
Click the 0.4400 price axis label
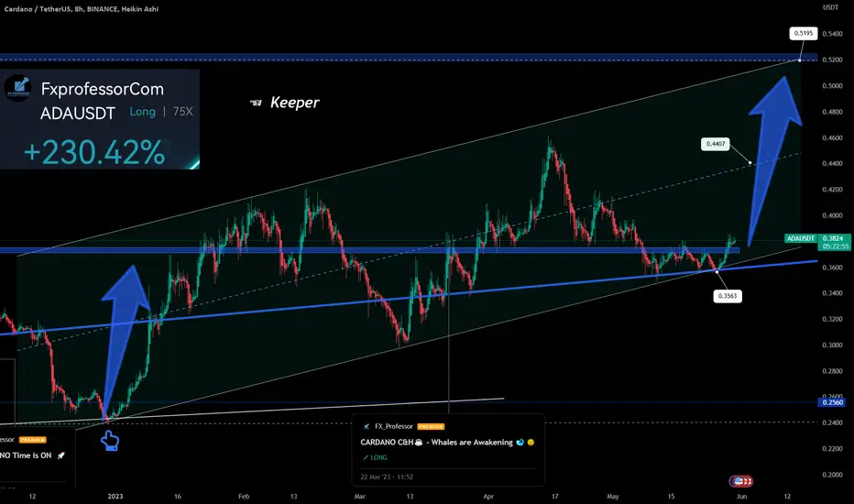click(832, 163)
